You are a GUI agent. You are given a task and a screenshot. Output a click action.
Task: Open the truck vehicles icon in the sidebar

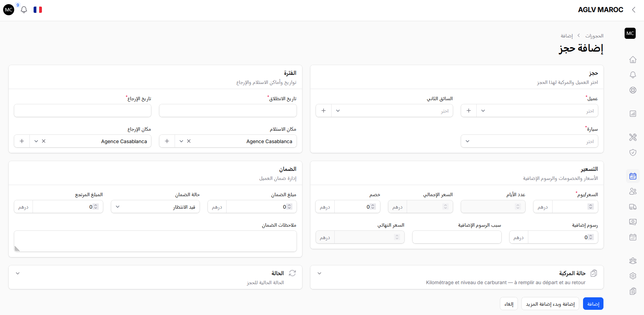tap(633, 207)
